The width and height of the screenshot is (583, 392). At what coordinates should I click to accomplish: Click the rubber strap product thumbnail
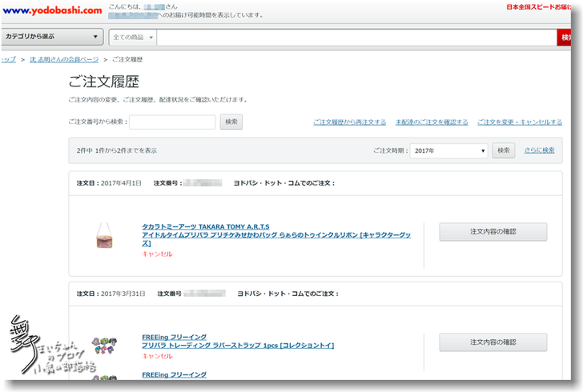(x=104, y=346)
